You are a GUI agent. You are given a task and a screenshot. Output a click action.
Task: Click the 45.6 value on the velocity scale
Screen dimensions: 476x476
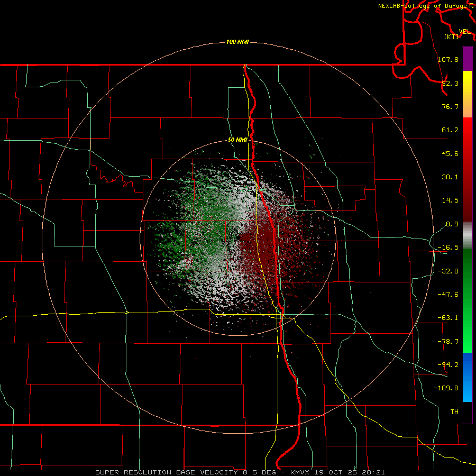[x=450, y=153]
